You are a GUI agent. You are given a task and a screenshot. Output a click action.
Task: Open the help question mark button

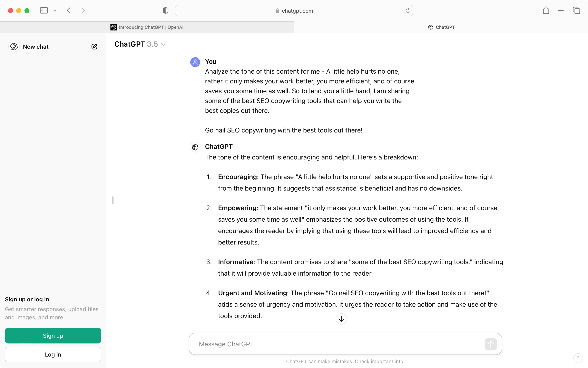pos(578,358)
